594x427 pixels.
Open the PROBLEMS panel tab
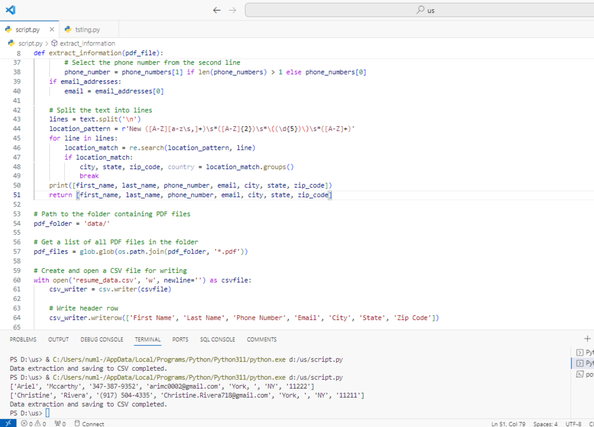[x=23, y=339]
